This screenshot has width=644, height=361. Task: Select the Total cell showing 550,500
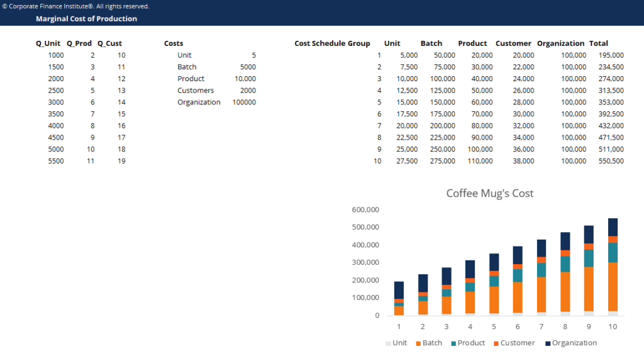tap(611, 161)
